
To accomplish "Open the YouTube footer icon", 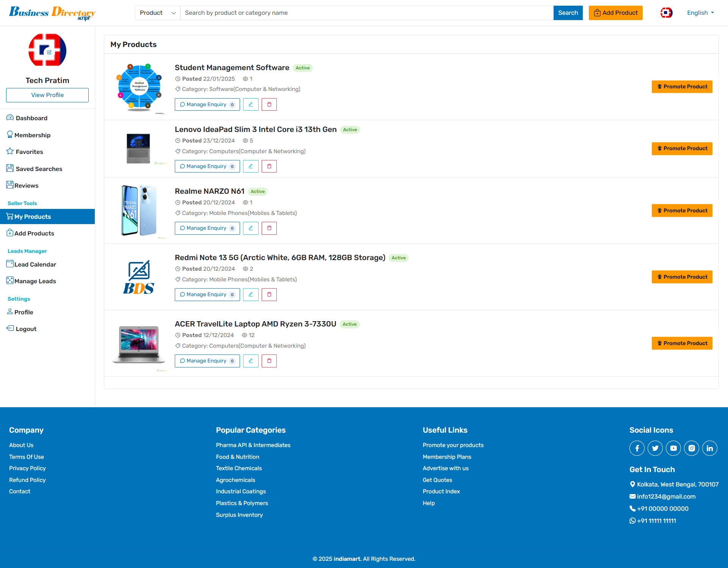I will click(673, 448).
